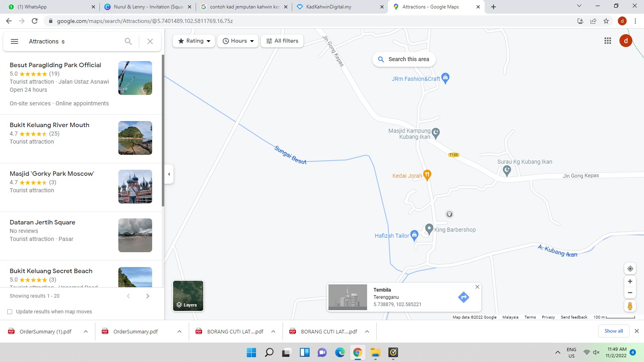Click the directions icon for Tembila

tap(463, 297)
